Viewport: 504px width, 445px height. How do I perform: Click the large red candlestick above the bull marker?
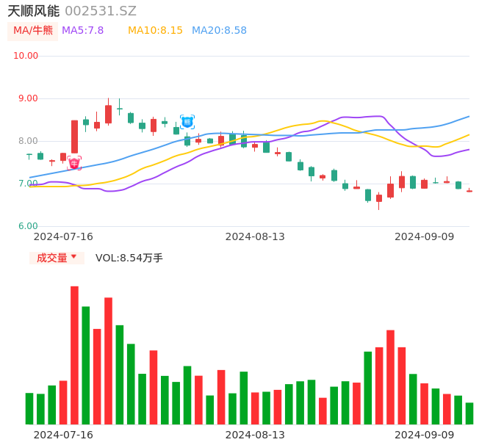tap(75, 137)
